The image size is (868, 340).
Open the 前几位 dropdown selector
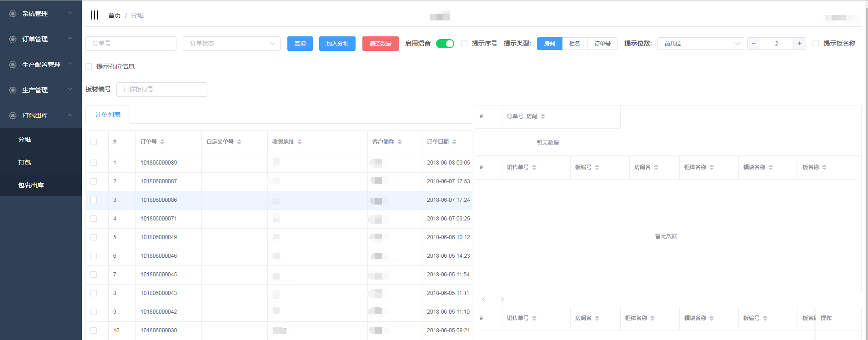pos(701,44)
